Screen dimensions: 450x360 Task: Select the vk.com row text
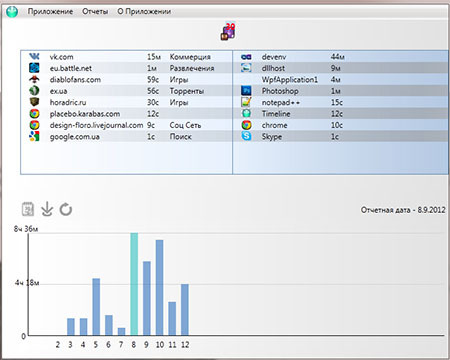point(61,57)
